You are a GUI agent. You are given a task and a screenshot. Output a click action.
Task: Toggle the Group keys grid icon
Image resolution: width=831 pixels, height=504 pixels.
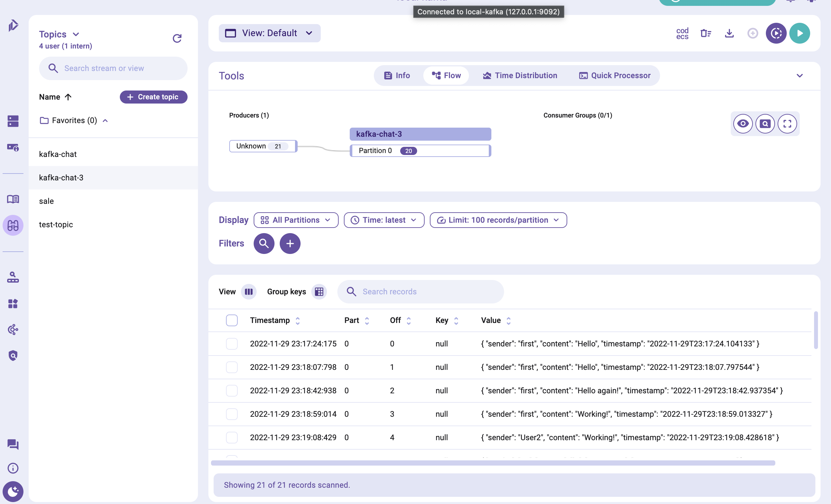click(x=319, y=292)
